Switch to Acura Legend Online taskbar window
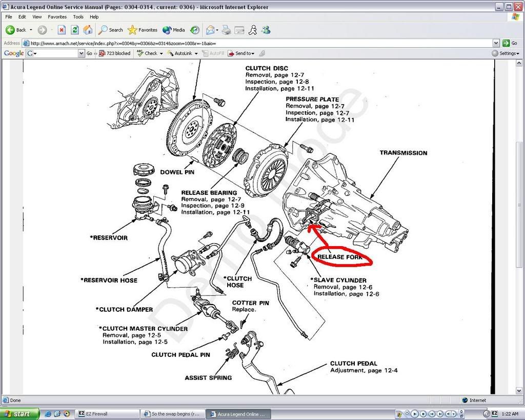Screen dimensions: 525x420 click(238, 414)
